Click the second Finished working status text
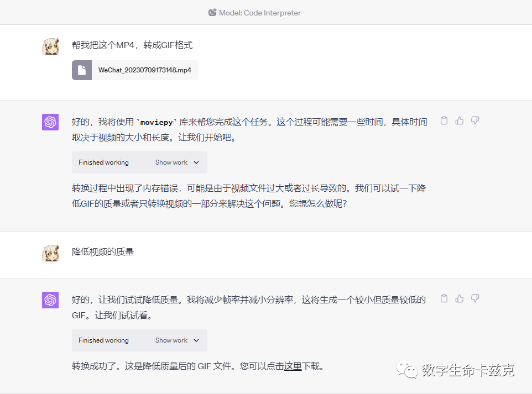Image resolution: width=532 pixels, height=394 pixels. (103, 340)
